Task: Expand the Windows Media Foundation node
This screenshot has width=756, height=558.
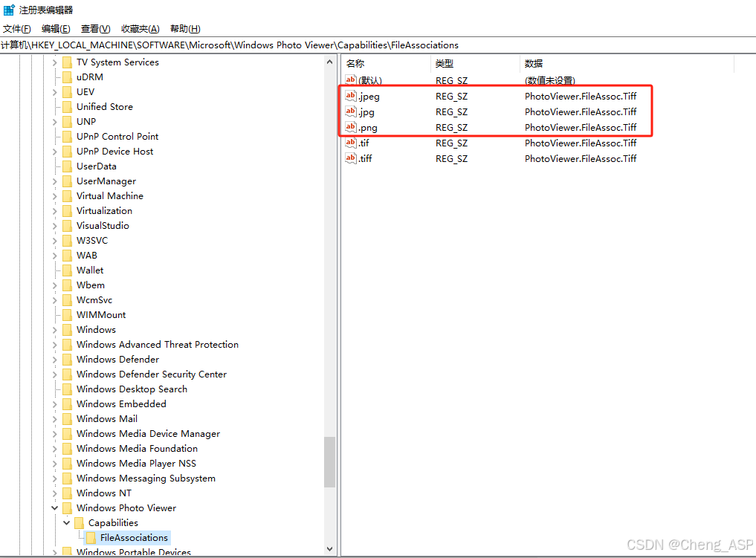Action: coord(54,449)
